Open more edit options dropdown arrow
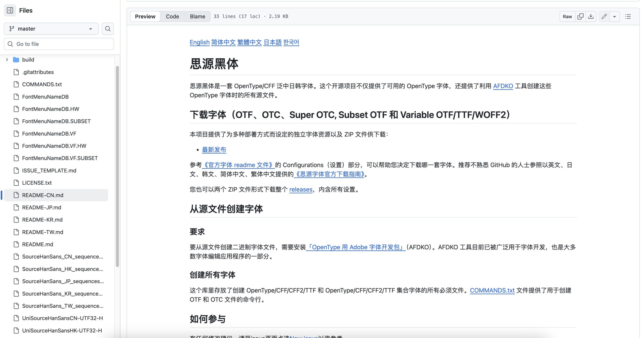Image resolution: width=644 pixels, height=338 pixels. point(615,17)
